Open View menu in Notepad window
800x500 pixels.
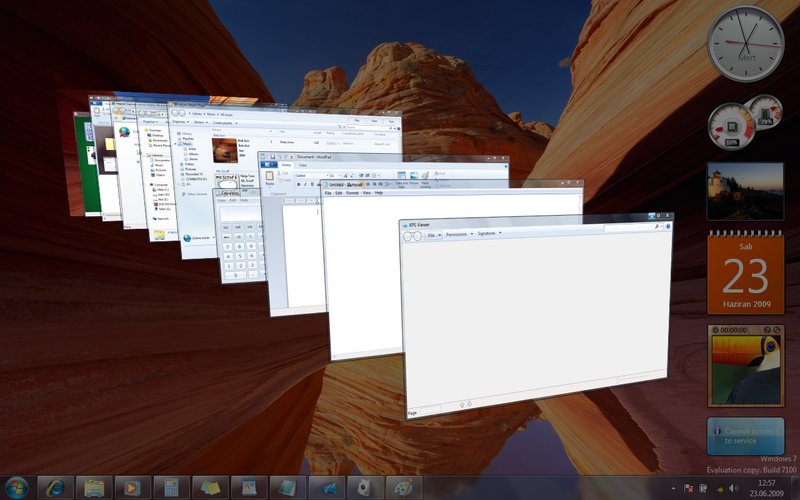coord(366,193)
